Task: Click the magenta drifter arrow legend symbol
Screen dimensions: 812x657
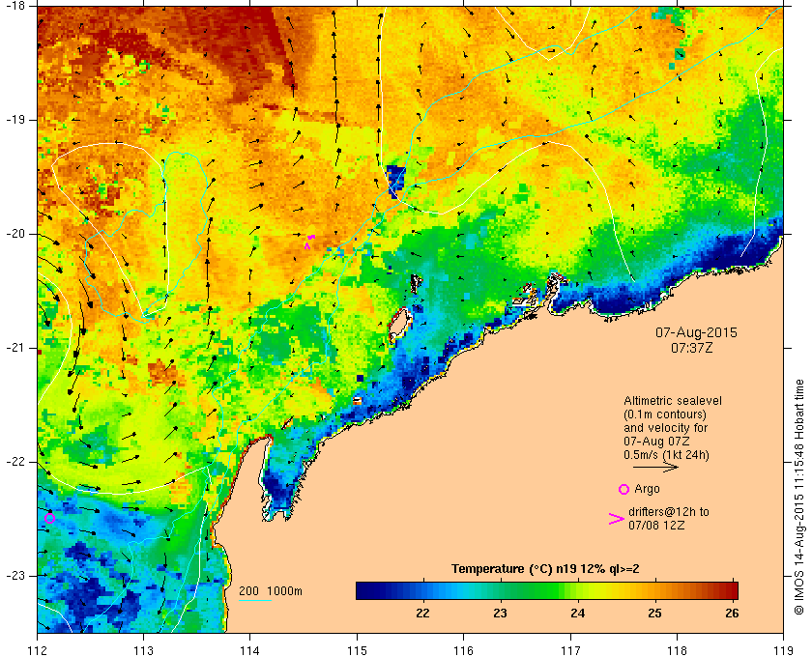Action: (x=616, y=519)
